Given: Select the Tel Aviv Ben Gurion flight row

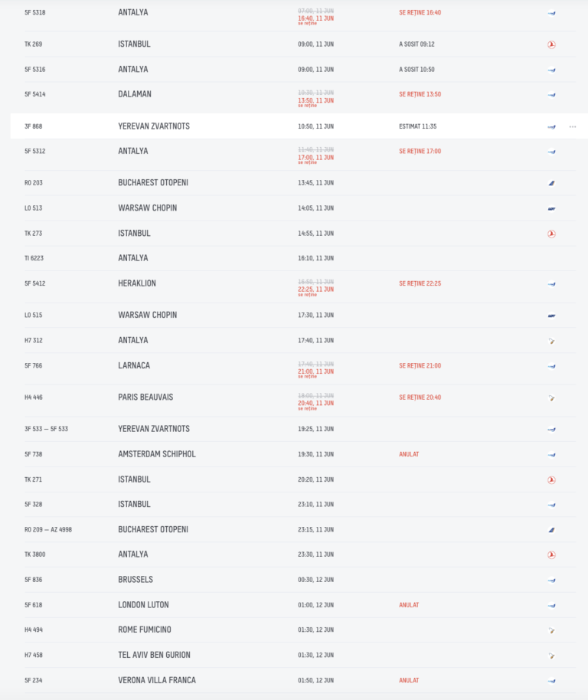Looking at the screenshot, I should coord(300,656).
